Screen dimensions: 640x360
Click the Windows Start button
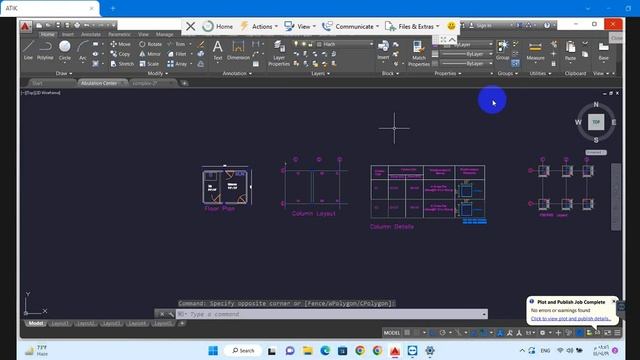tap(213, 351)
